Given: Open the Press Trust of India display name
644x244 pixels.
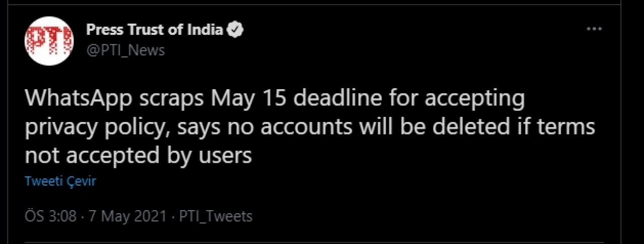Looking at the screenshot, I should [x=154, y=30].
